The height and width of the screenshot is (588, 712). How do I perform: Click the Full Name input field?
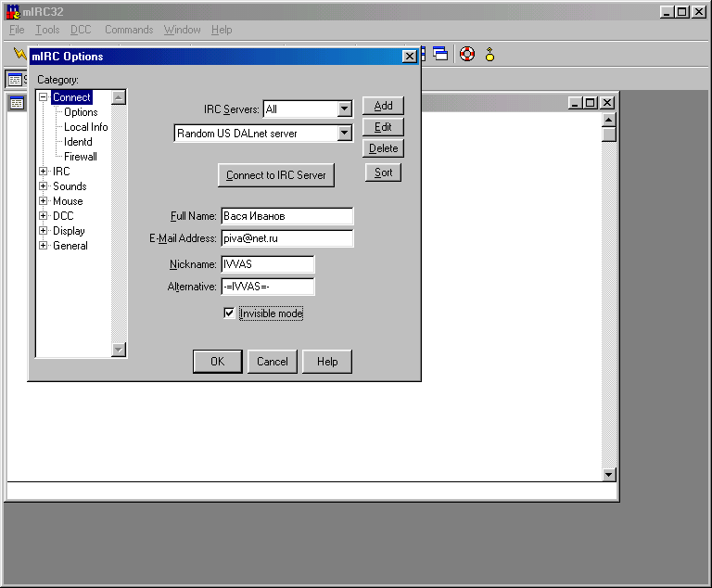287,216
